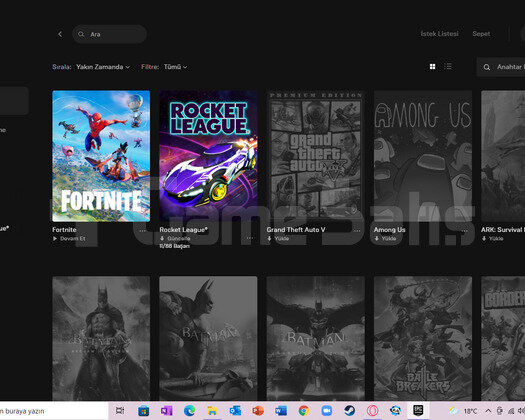
Task: Show hidden system tray icons chevron
Action: pos(488,411)
